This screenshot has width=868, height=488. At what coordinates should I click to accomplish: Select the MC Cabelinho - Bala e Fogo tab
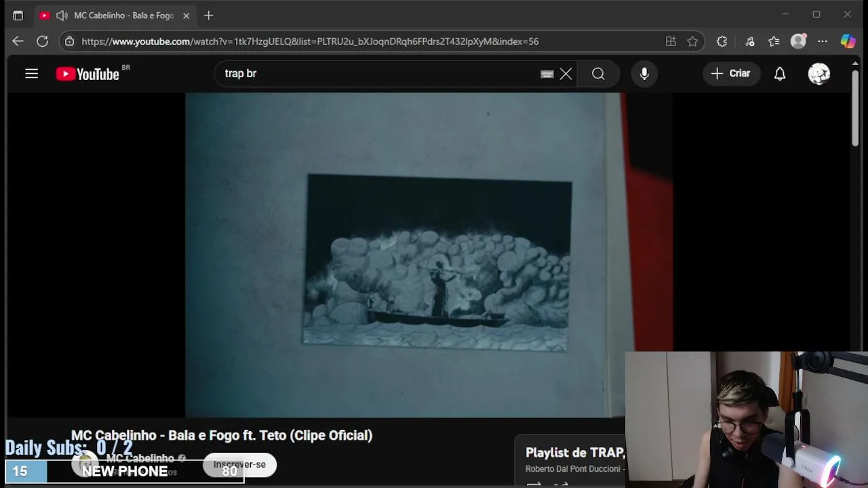pyautogui.click(x=115, y=15)
